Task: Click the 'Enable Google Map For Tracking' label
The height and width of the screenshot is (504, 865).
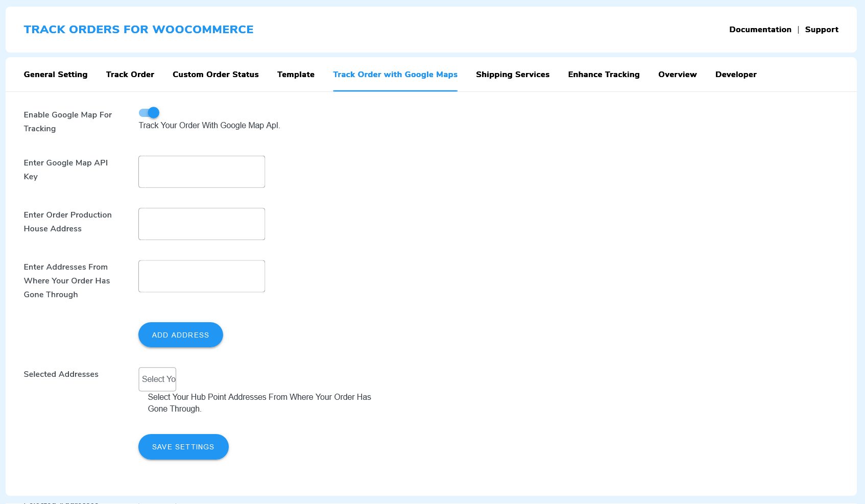Action: click(x=67, y=122)
